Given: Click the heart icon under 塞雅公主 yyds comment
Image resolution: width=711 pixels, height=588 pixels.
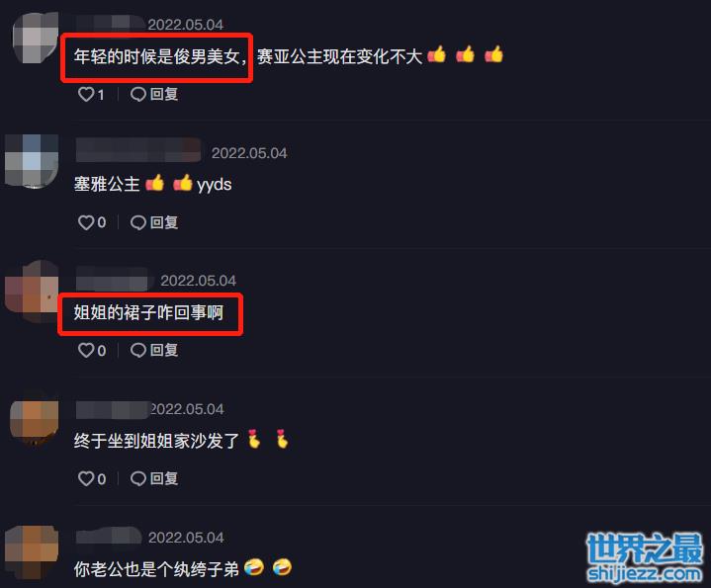Looking at the screenshot, I should [x=86, y=222].
